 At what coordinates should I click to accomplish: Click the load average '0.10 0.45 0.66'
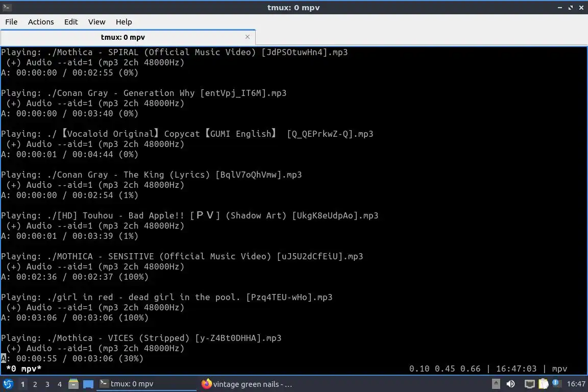point(445,369)
